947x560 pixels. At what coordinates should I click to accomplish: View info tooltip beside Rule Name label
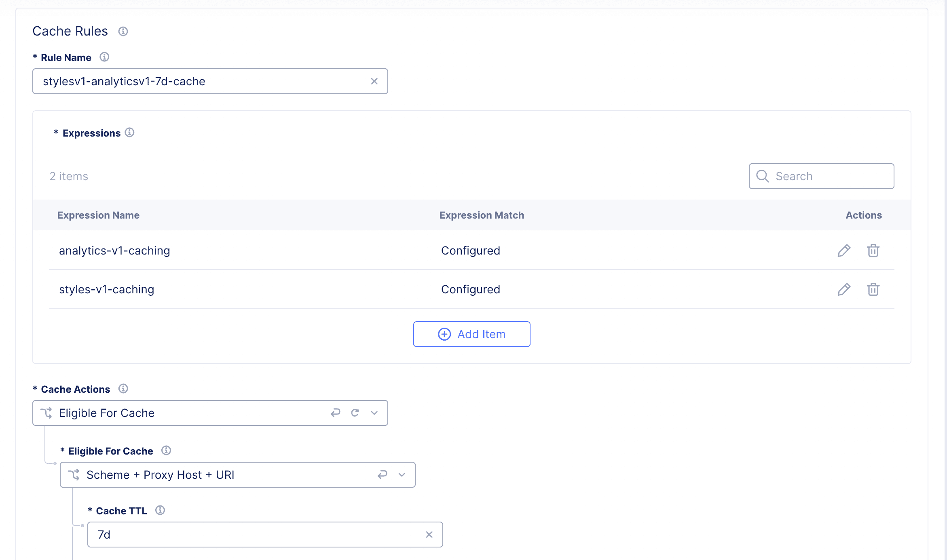[105, 57]
